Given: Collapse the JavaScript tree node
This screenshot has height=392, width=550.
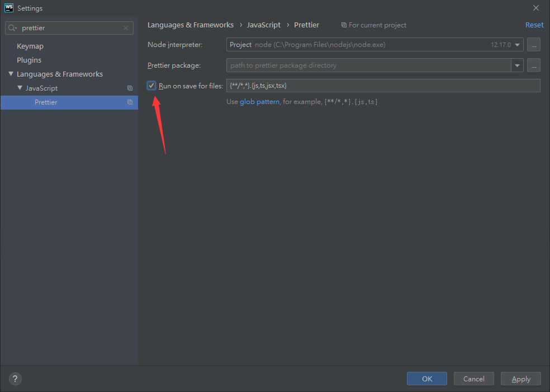Looking at the screenshot, I should [20, 88].
